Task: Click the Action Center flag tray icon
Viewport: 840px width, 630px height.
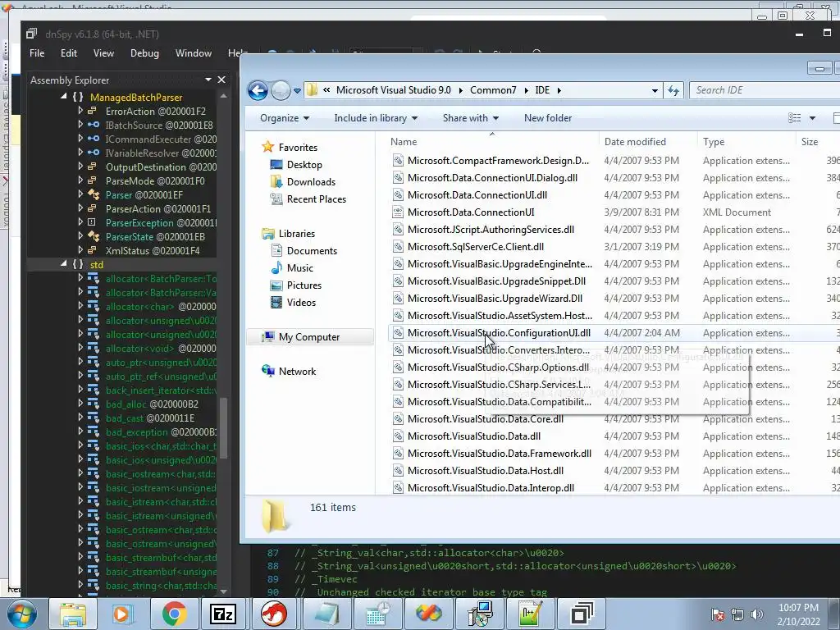Action: pyautogui.click(x=718, y=614)
